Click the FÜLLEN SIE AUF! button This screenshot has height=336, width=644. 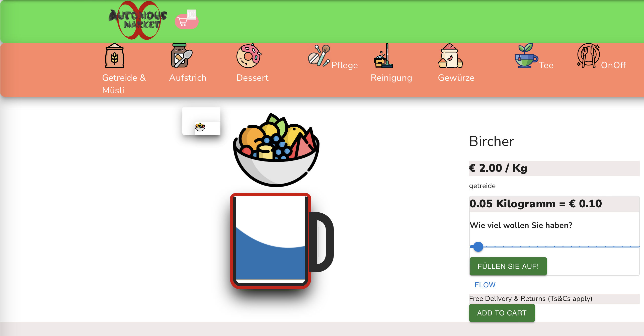508,266
